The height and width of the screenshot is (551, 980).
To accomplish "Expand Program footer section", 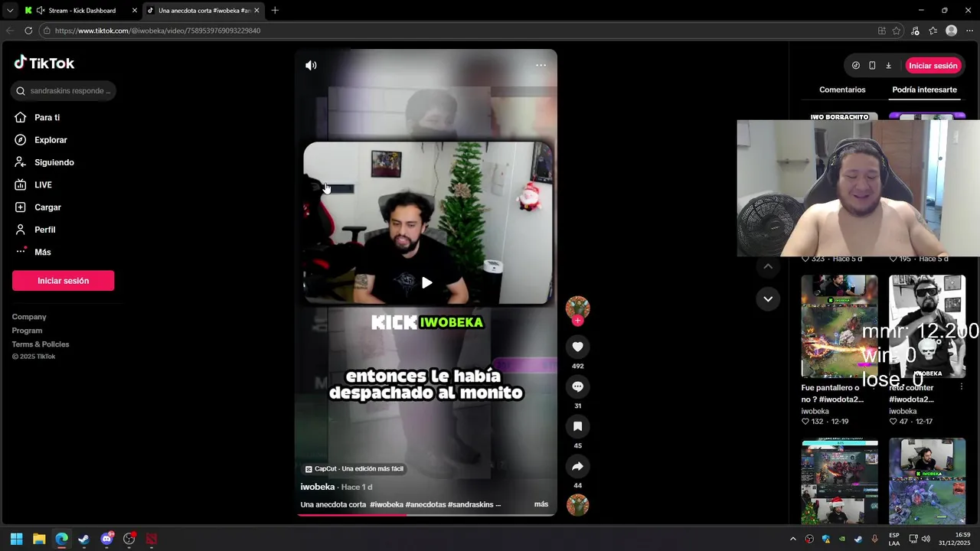I will pyautogui.click(x=27, y=331).
